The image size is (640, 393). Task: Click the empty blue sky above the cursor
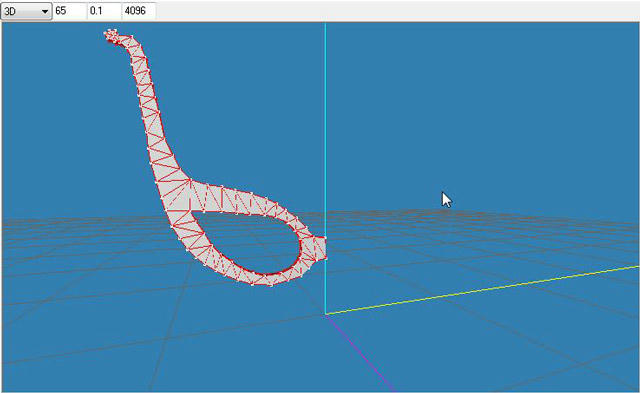tap(445, 102)
